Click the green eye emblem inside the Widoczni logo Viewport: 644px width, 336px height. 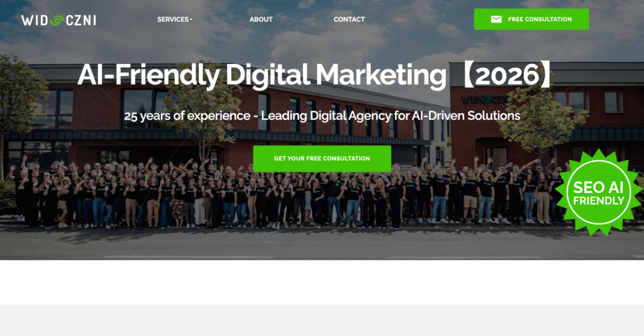[x=57, y=19]
